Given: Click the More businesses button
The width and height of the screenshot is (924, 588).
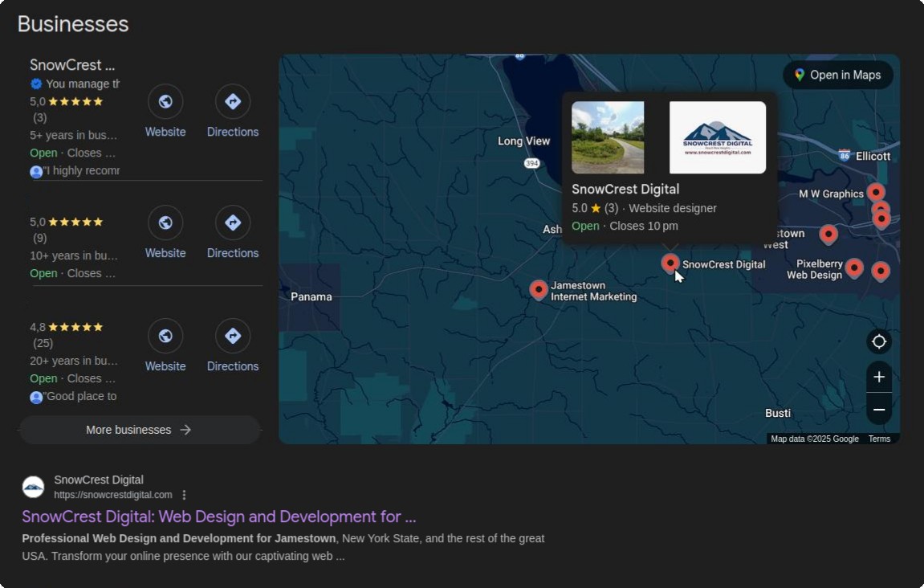Looking at the screenshot, I should [x=140, y=430].
